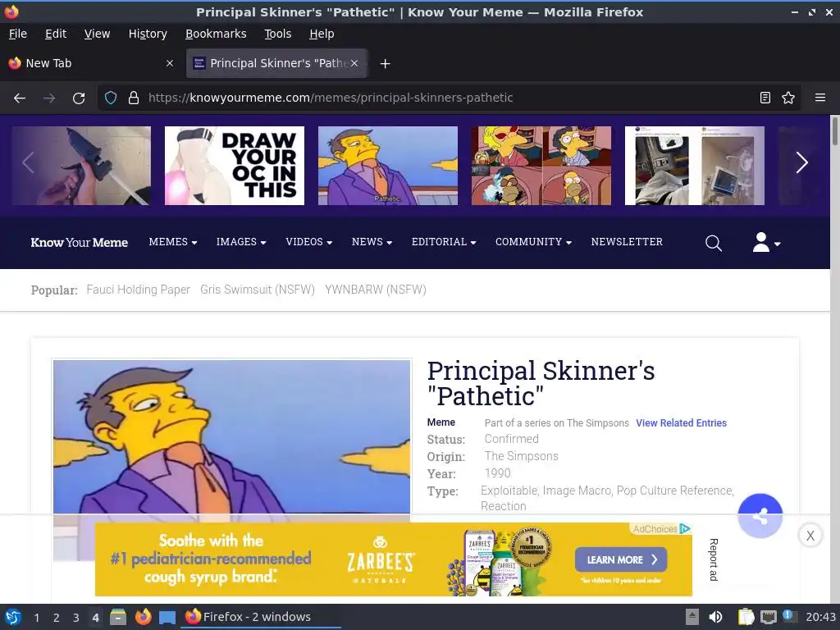Switch to the New Tab tab
The image size is (840, 630).
click(91, 63)
